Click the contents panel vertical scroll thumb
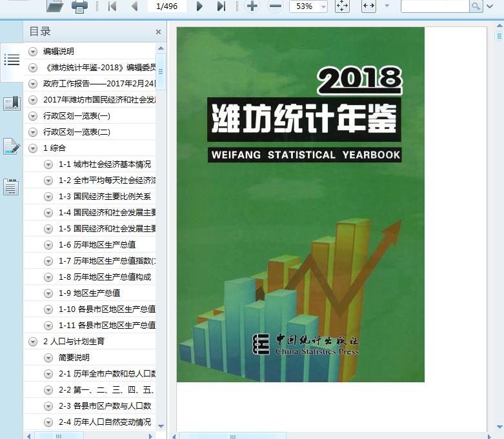The image size is (504, 439). click(x=161, y=72)
